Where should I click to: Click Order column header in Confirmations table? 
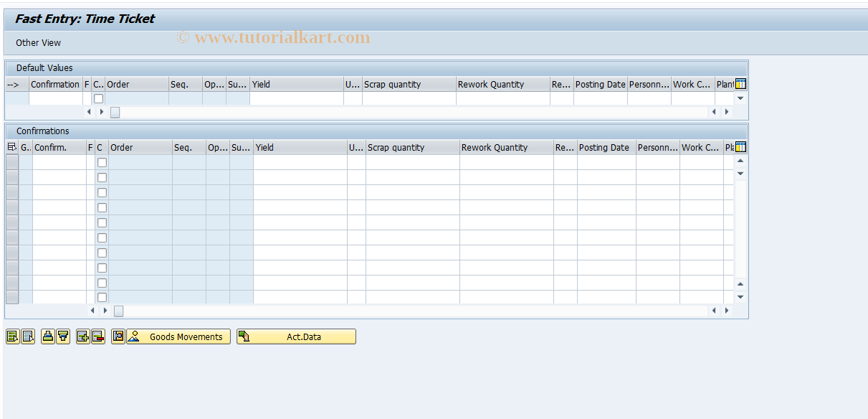coord(140,147)
